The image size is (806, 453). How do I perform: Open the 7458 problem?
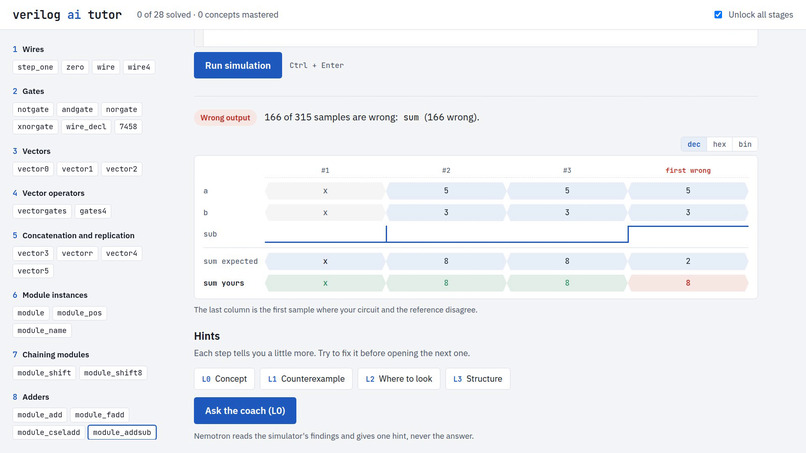[128, 126]
